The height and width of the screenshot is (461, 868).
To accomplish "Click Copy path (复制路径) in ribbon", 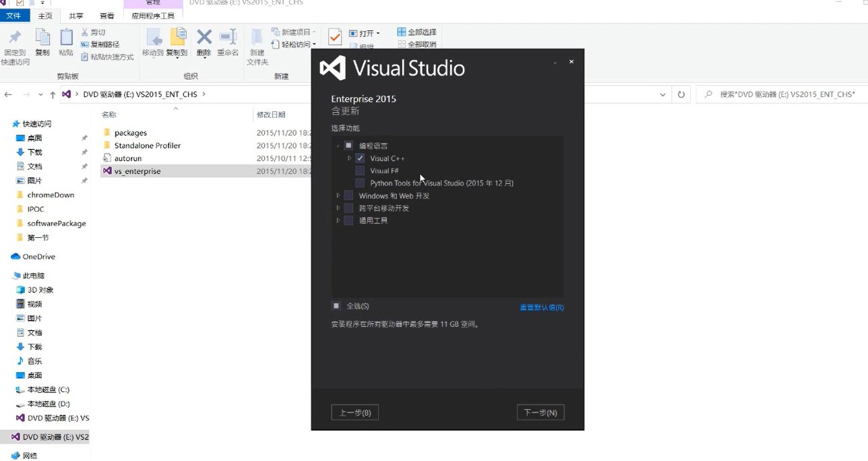I will coord(100,44).
